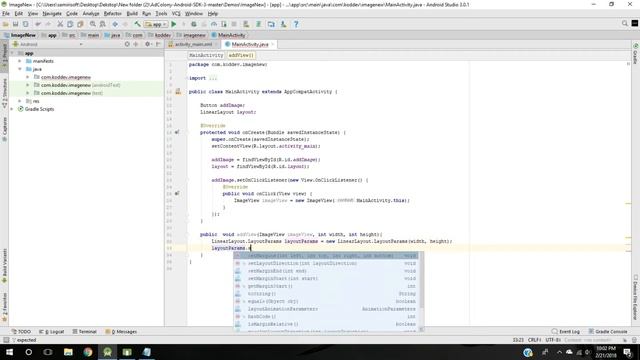This screenshot has width=640, height=360.
Task: Expand the manifests folder
Action: click(20, 61)
